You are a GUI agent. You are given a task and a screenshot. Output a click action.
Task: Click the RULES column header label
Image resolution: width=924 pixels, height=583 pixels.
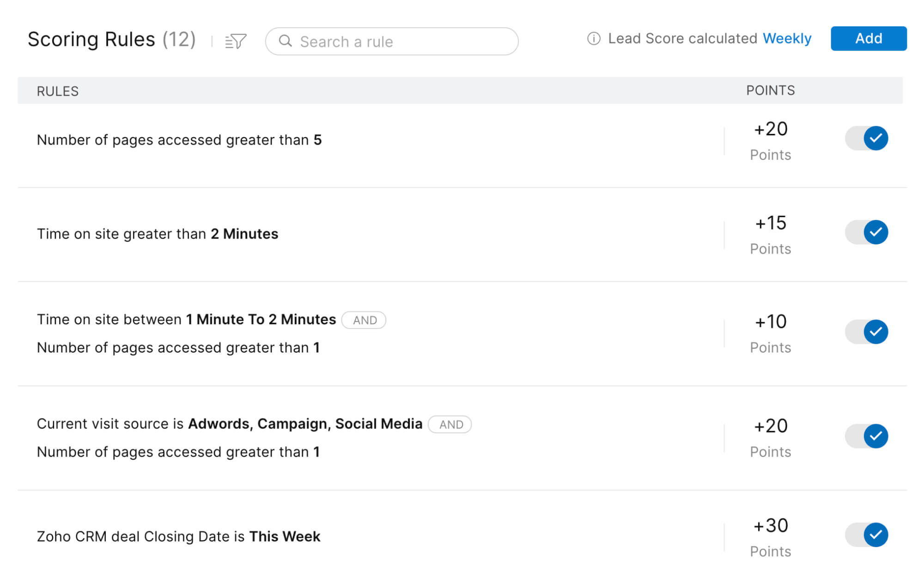click(57, 89)
